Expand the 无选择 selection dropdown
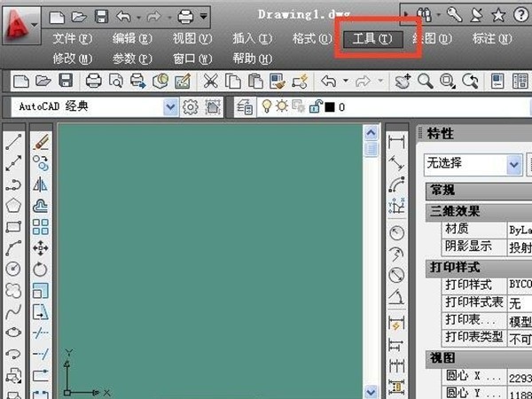This screenshot has height=399, width=532. point(513,164)
